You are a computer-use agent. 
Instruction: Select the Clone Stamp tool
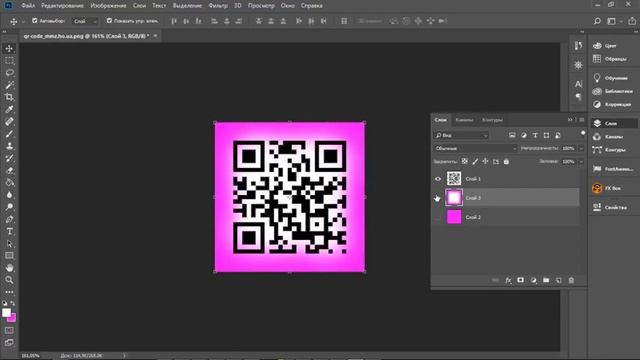tap(9, 146)
